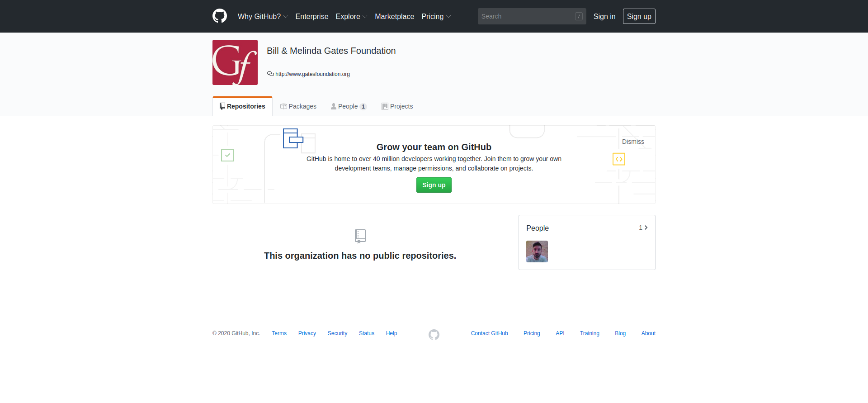This screenshot has width=868, height=403.
Task: Expand the Why GitHub? dropdown menu
Action: (263, 16)
